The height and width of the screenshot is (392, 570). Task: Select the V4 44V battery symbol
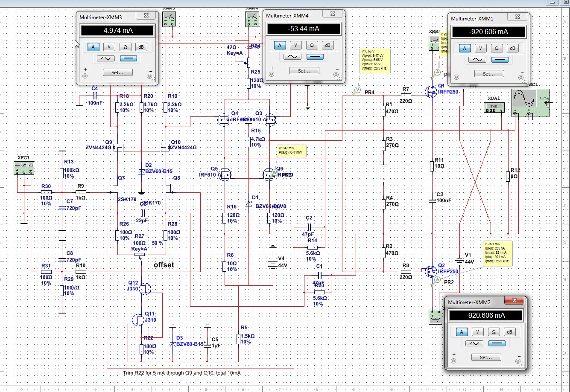tap(272, 264)
